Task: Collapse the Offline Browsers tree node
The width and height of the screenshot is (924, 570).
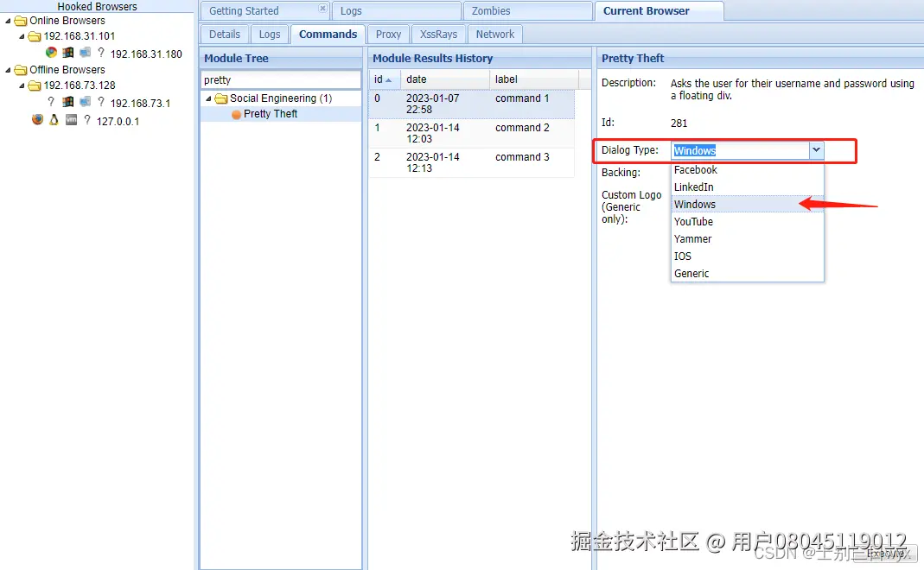Action: tap(8, 70)
